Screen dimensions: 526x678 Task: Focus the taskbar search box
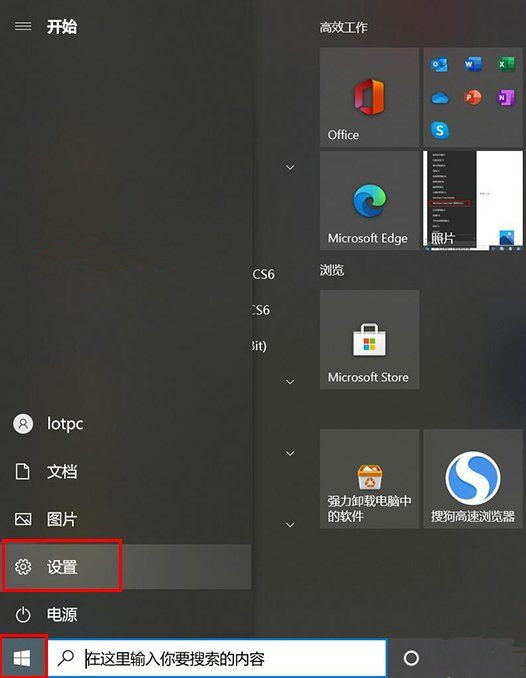(217, 658)
